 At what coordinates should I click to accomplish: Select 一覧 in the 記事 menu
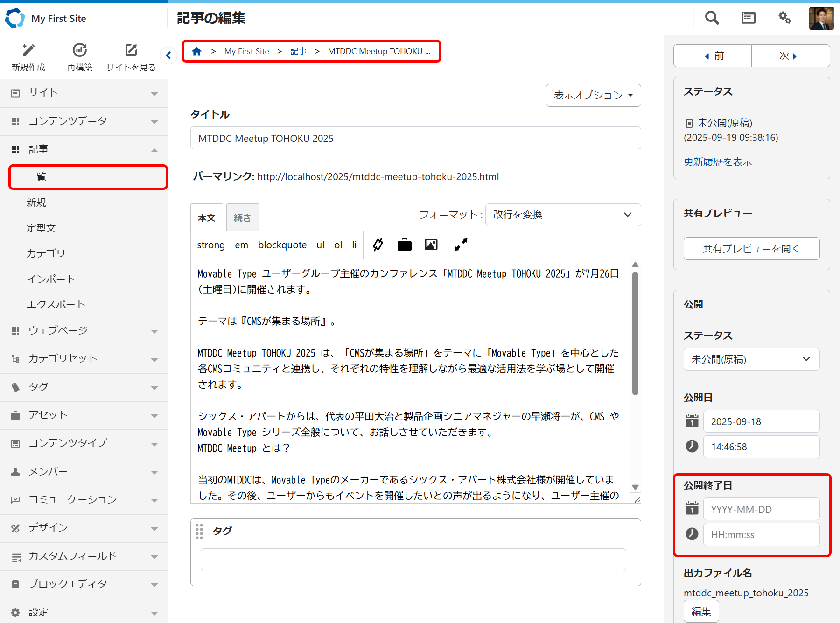click(88, 177)
